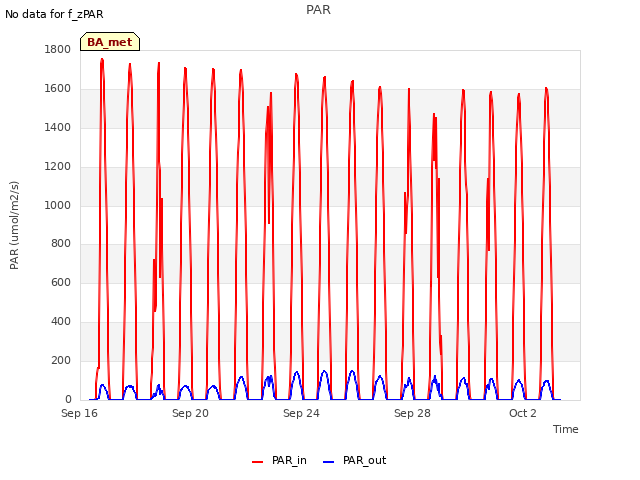Click the 1000 y-axis tick label
This screenshot has width=640, height=480.
pos(58,205)
